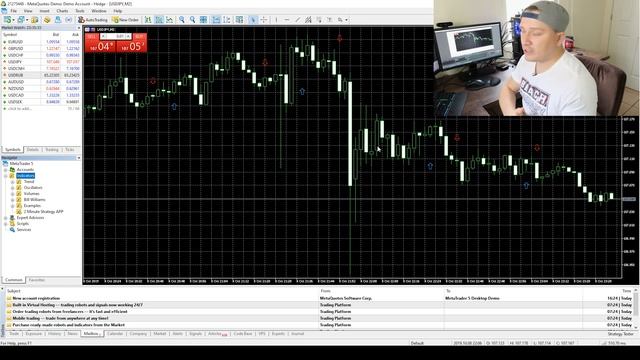Select line chart display icon
This screenshot has width=640, height=360.
(x=169, y=20)
